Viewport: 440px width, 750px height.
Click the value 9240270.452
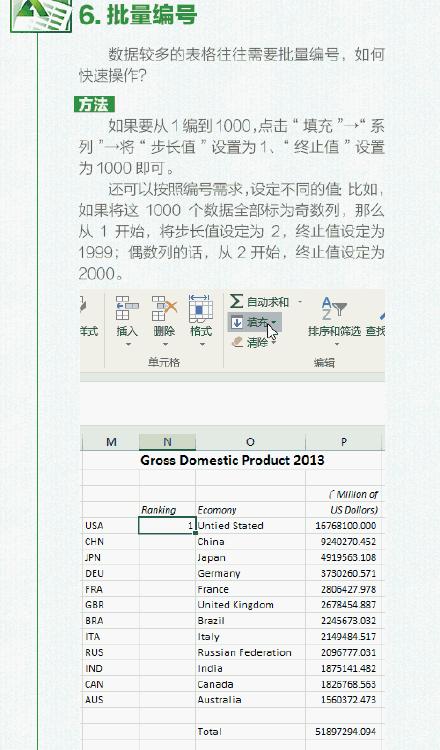coord(349,541)
